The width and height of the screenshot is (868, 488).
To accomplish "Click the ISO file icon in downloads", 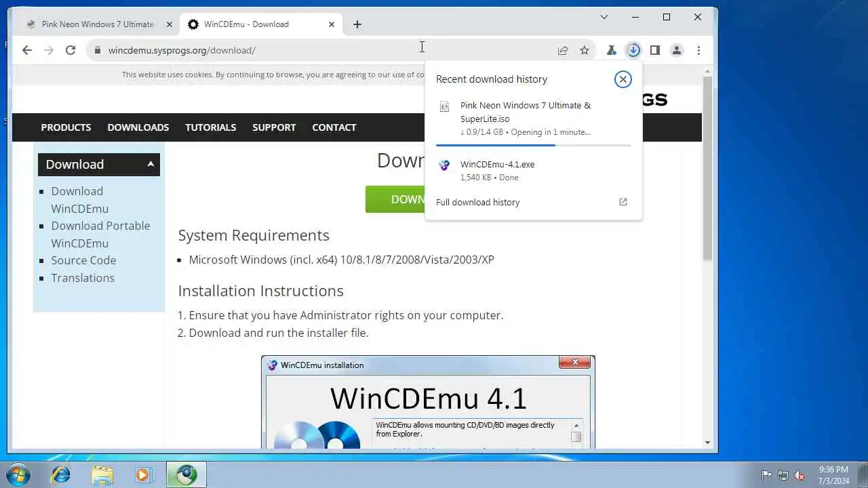I will [x=444, y=106].
